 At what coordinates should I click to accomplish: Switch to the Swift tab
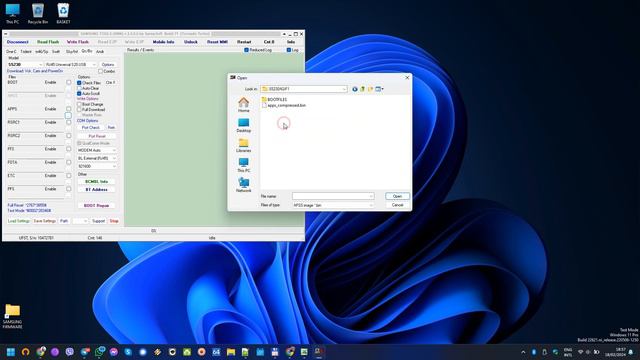tap(56, 52)
